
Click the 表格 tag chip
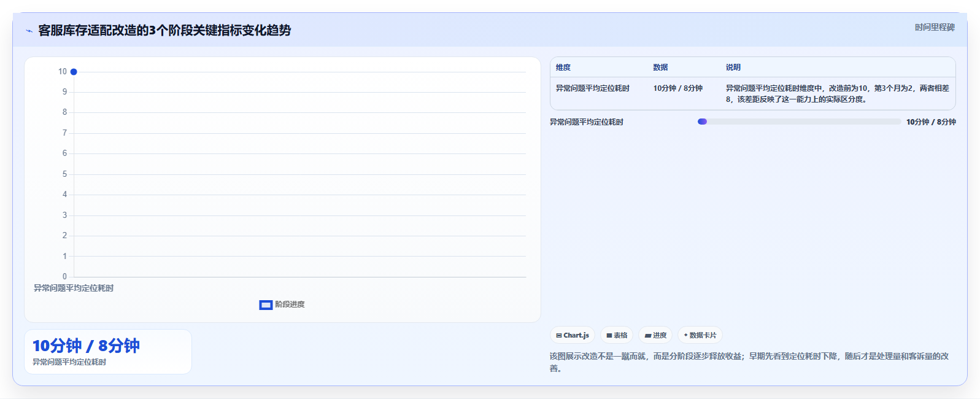pos(617,335)
